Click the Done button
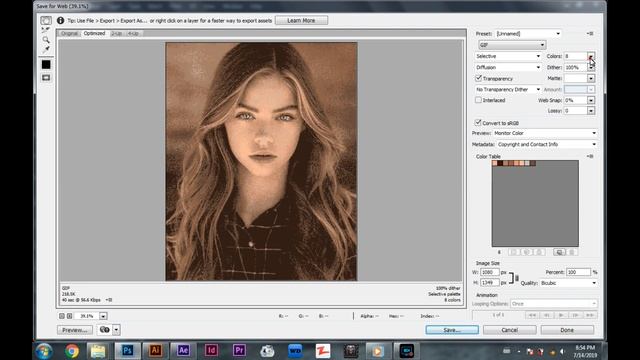 (567, 330)
